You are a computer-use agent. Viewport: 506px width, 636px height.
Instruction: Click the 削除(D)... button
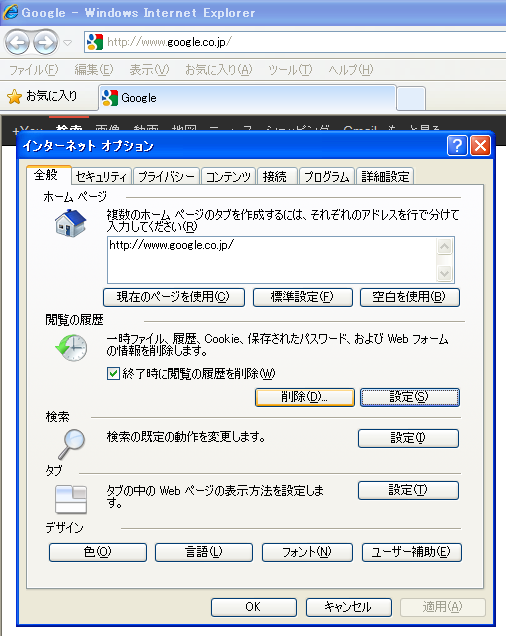coord(305,397)
